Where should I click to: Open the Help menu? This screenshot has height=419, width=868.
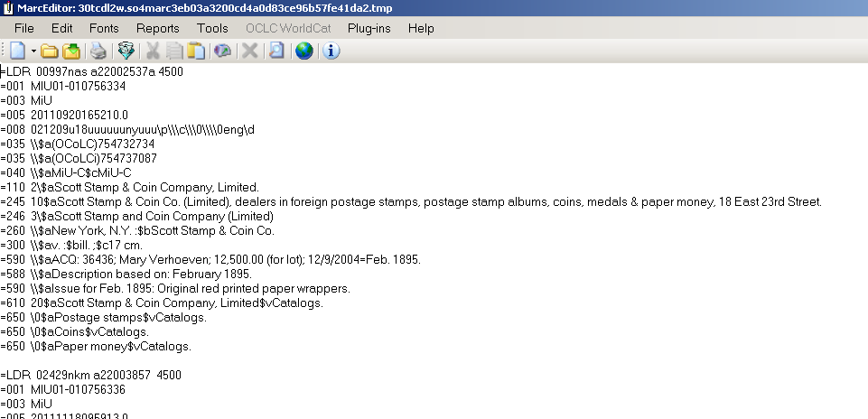click(421, 28)
